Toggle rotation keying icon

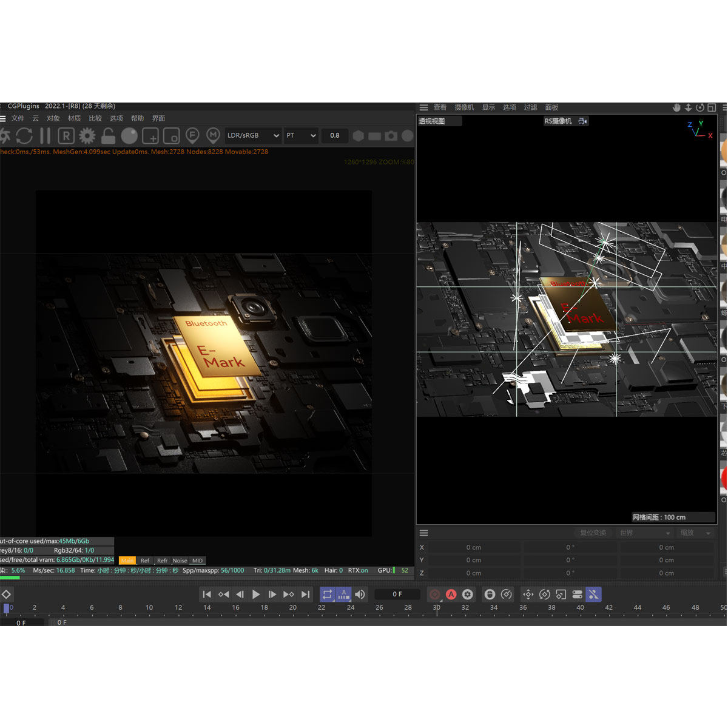coord(544,595)
